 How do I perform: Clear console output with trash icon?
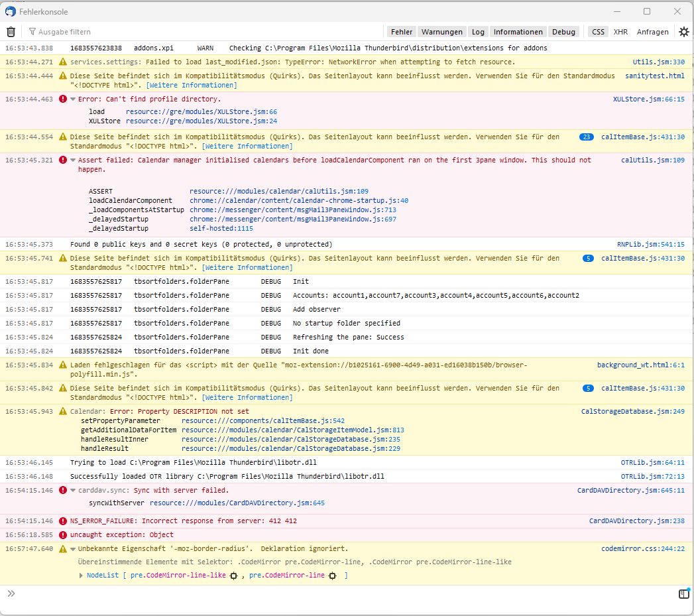(11, 32)
